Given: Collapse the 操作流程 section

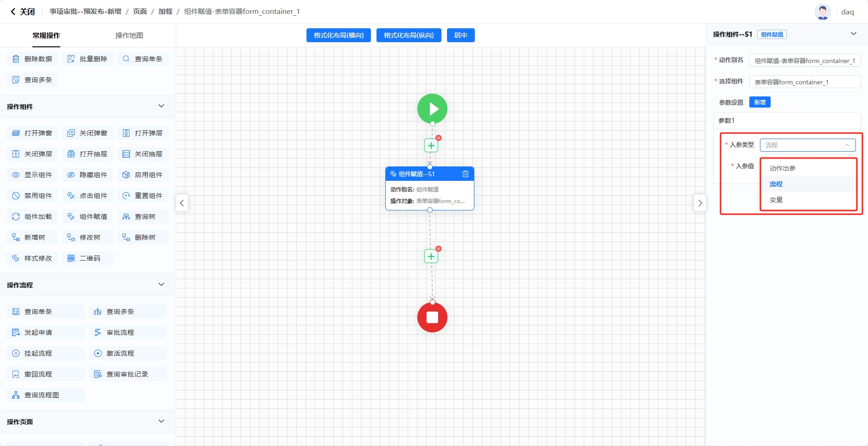Looking at the screenshot, I should (x=161, y=285).
